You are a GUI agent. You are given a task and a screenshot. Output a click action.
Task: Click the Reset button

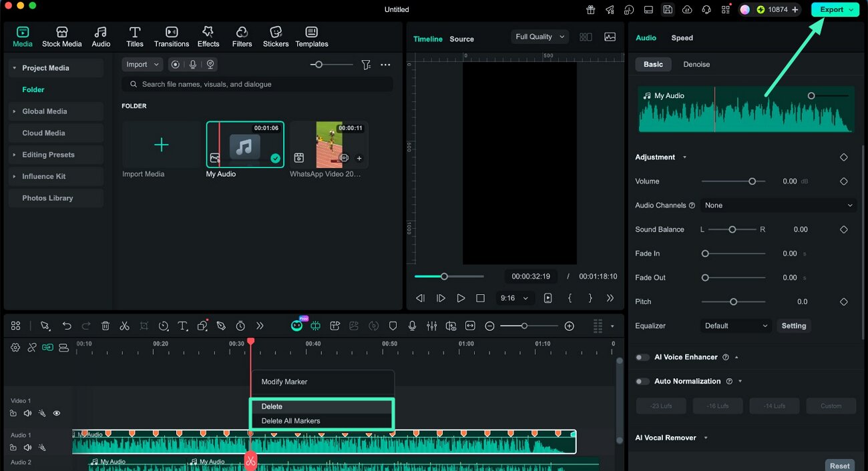[840, 466]
